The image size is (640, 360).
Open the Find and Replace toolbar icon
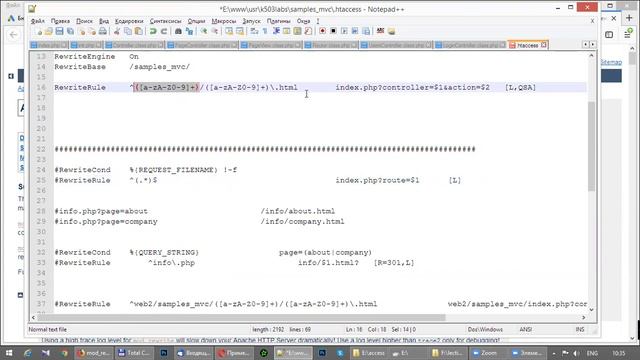(x=189, y=31)
